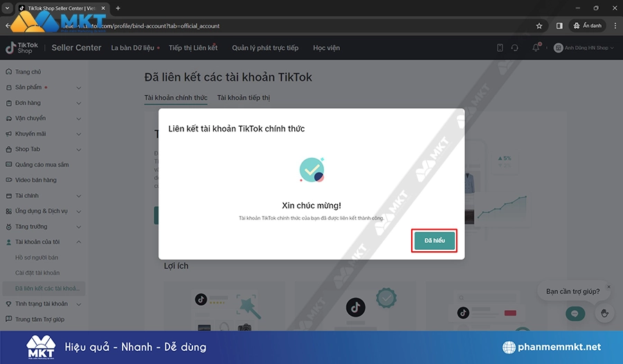
Task: Expand the Sản phẩm sidebar menu
Action: 42,87
